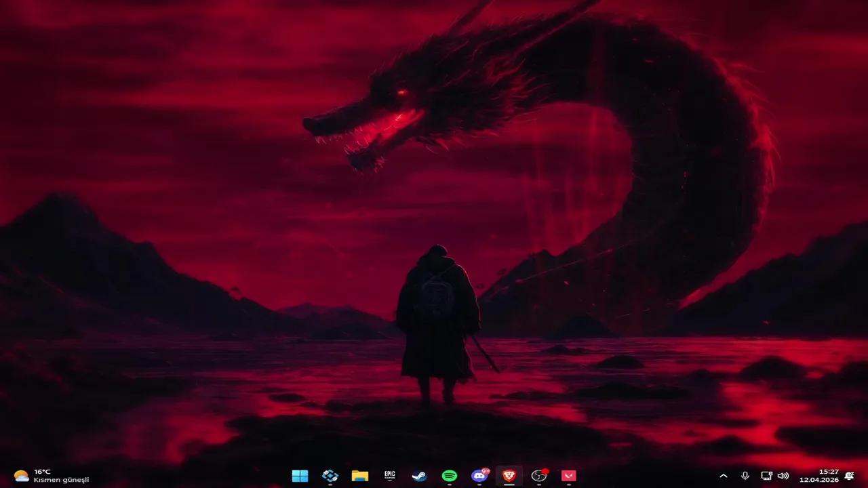Open the volume speaker control
The image size is (868, 488).
click(x=783, y=476)
